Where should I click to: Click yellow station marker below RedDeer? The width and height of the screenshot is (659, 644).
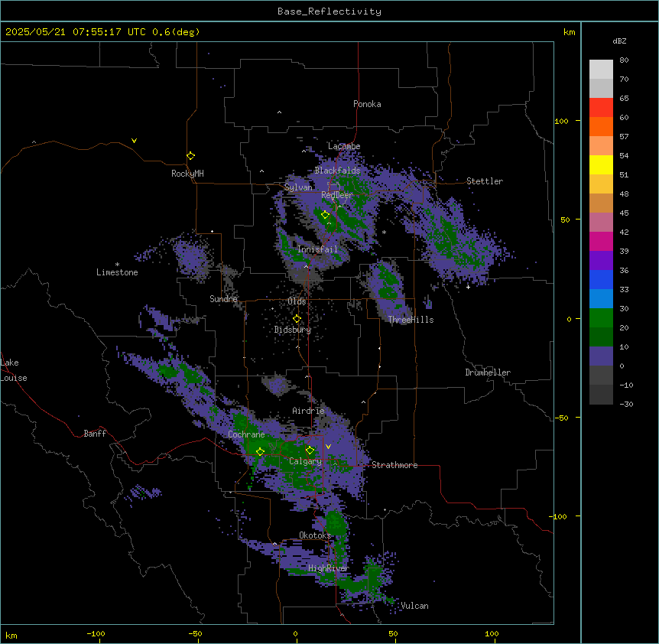click(326, 214)
